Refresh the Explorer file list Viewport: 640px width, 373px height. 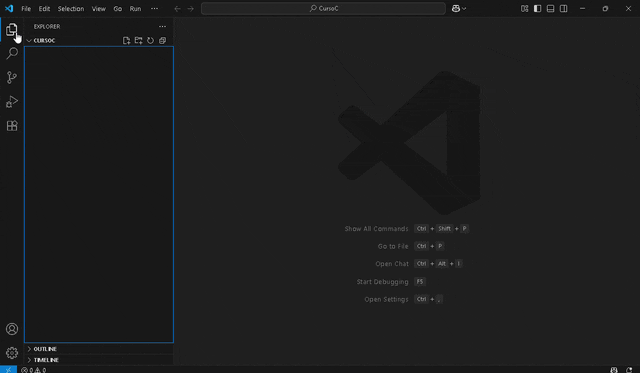pos(150,40)
